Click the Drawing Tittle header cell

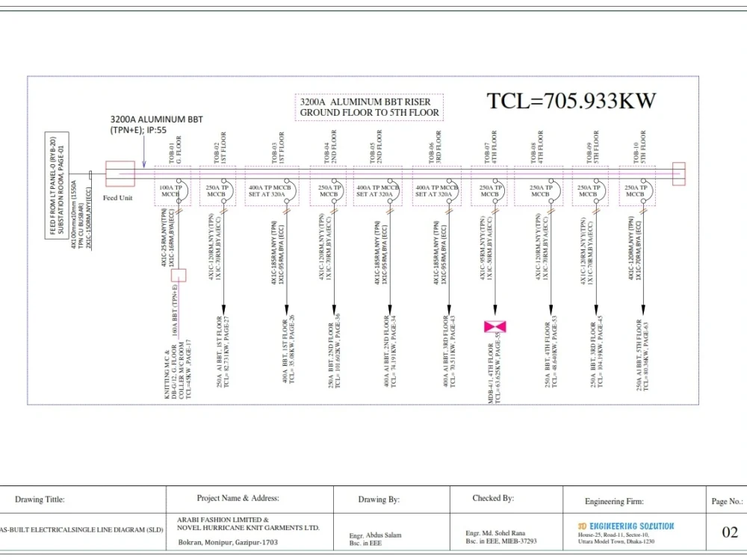(40, 500)
